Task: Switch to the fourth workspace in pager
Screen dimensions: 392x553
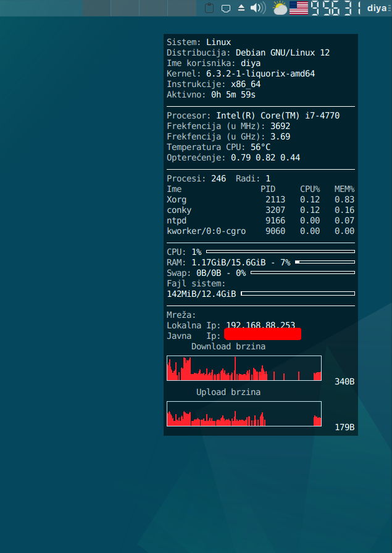Action: (x=181, y=8)
